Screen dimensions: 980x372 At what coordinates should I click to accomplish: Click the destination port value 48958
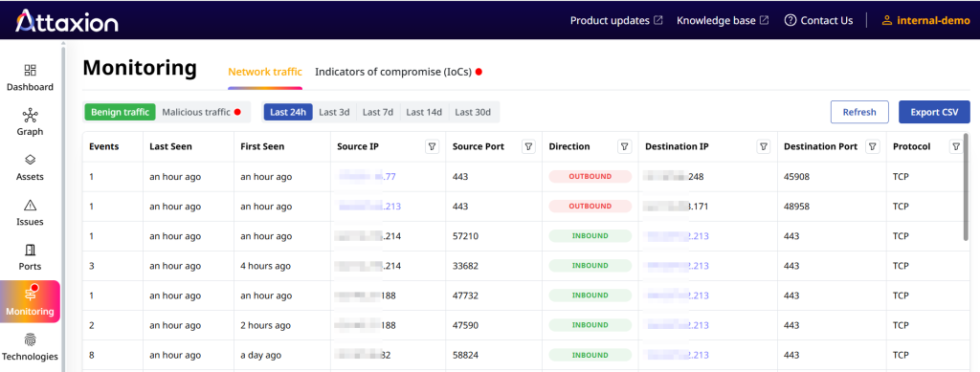click(796, 206)
